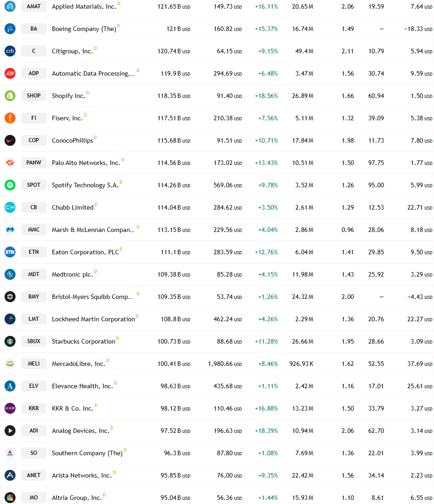Click the Fiserv logo icon
The width and height of the screenshot is (434, 504).
click(10, 118)
